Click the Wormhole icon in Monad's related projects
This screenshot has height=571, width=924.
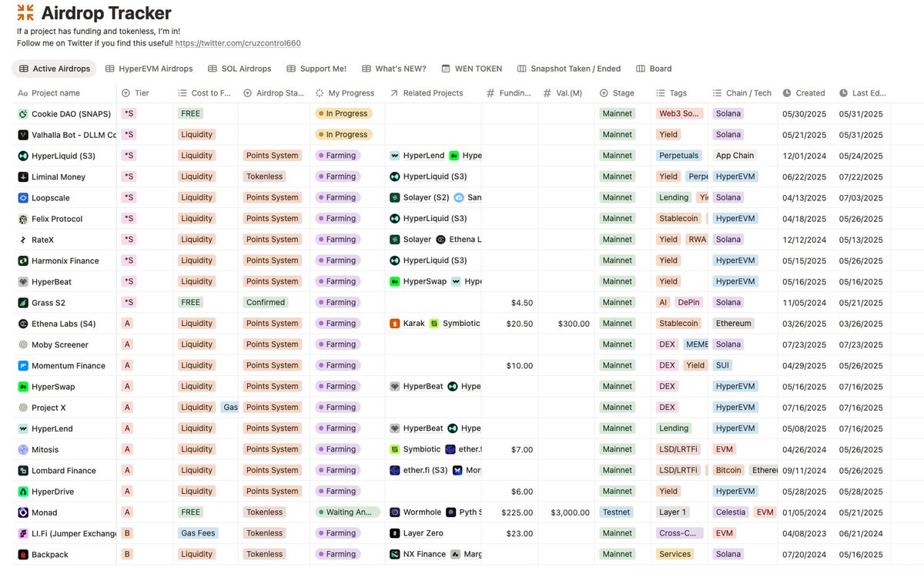click(x=395, y=512)
